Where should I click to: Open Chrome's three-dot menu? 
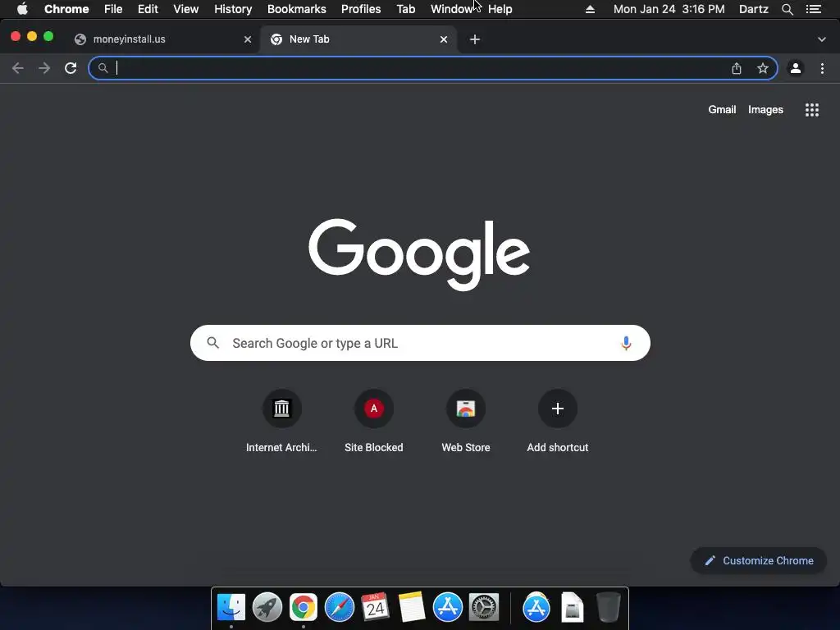click(x=822, y=68)
